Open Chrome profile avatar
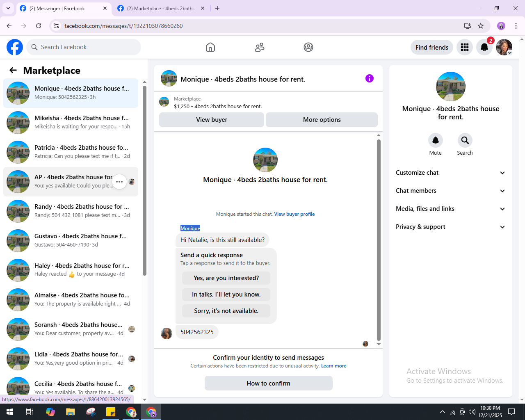Image resolution: width=525 pixels, height=420 pixels. pyautogui.click(x=501, y=26)
